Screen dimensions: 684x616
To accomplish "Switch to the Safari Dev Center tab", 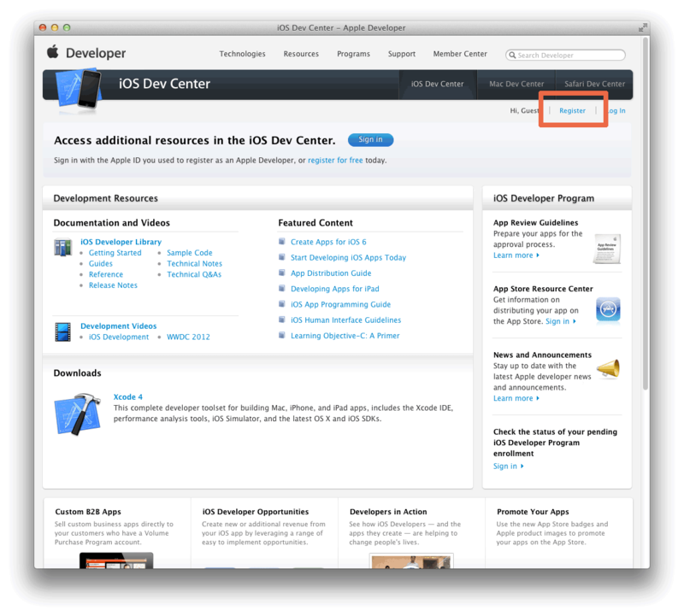I will coord(594,84).
